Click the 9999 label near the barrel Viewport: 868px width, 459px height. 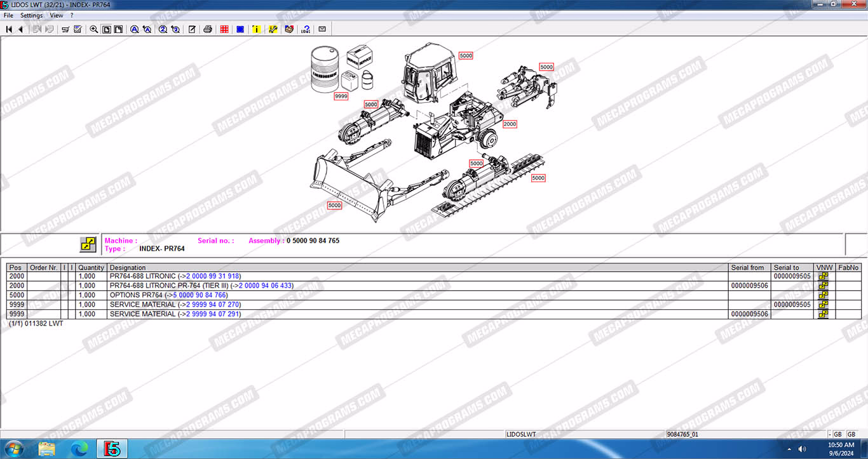341,96
